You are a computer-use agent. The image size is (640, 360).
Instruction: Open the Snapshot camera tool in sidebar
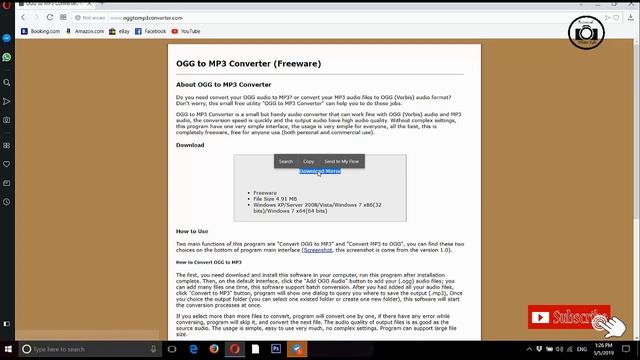click(7, 120)
